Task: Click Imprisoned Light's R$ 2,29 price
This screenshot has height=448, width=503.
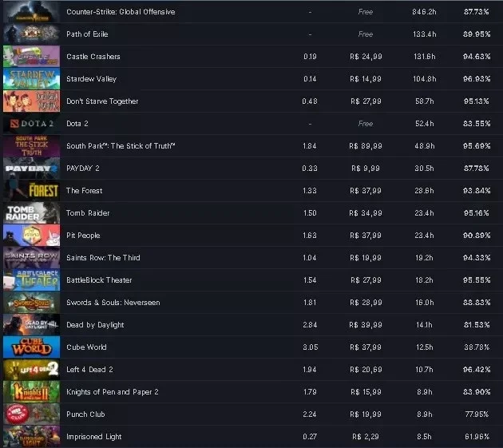Action: [366, 437]
